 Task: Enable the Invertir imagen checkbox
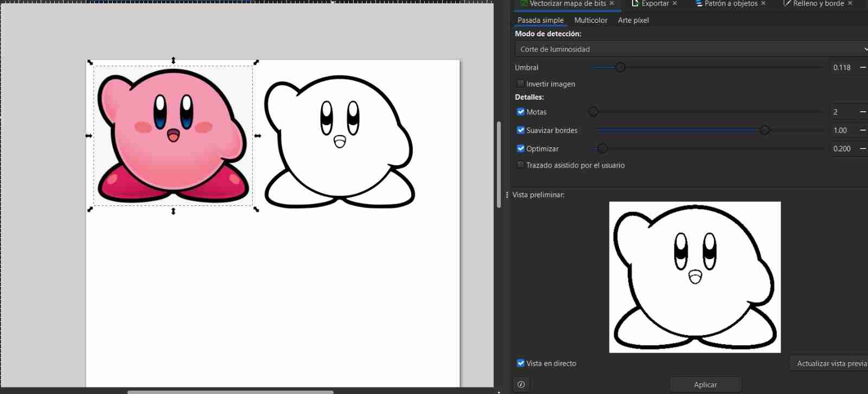pyautogui.click(x=521, y=83)
